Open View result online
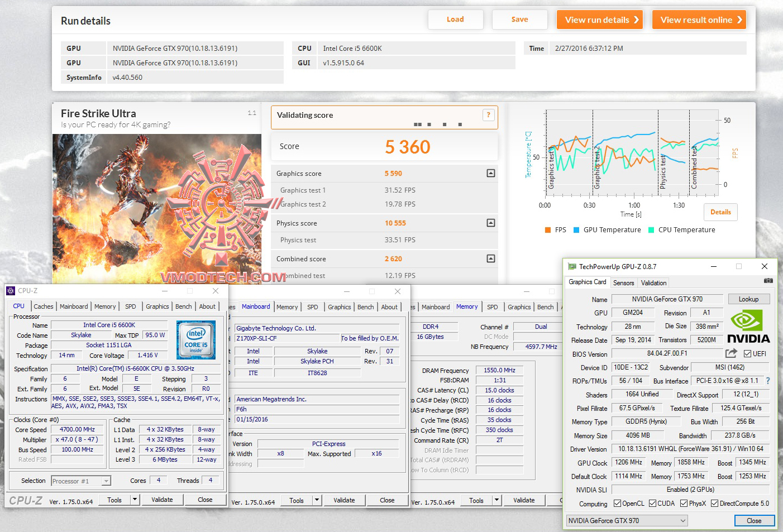Image resolution: width=783 pixels, height=532 pixels. coord(699,20)
